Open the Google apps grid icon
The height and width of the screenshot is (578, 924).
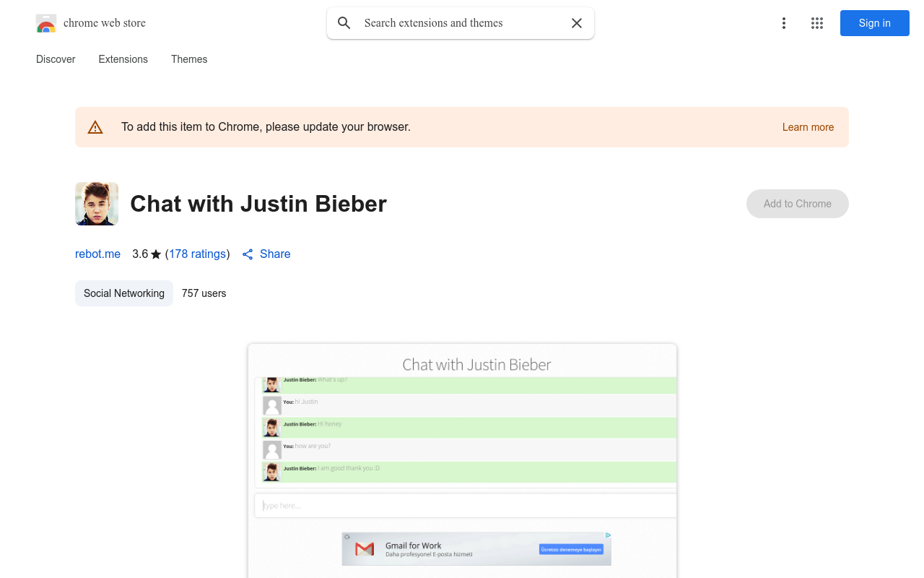pyautogui.click(x=817, y=23)
